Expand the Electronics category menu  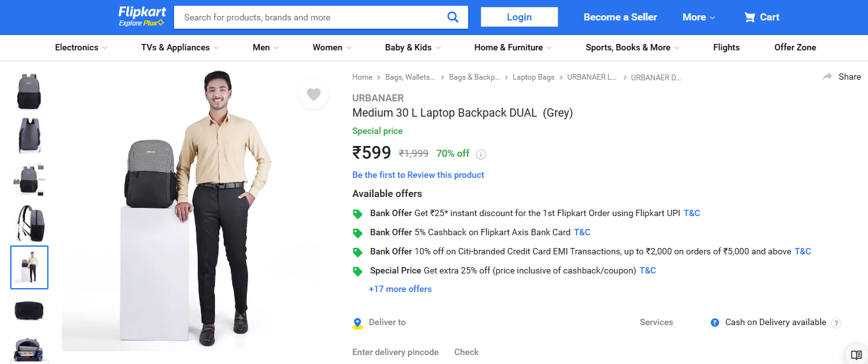coord(81,47)
